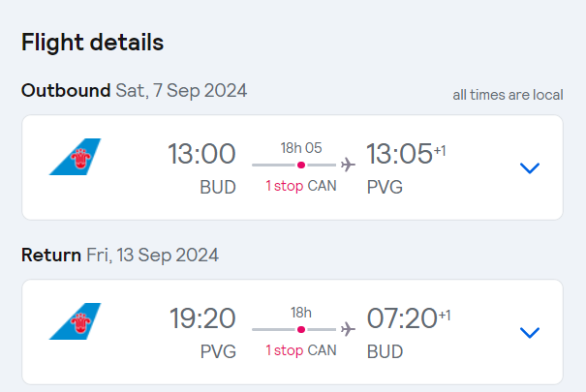Click the return flight China Southern logo
The height and width of the screenshot is (392, 586).
[76, 321]
